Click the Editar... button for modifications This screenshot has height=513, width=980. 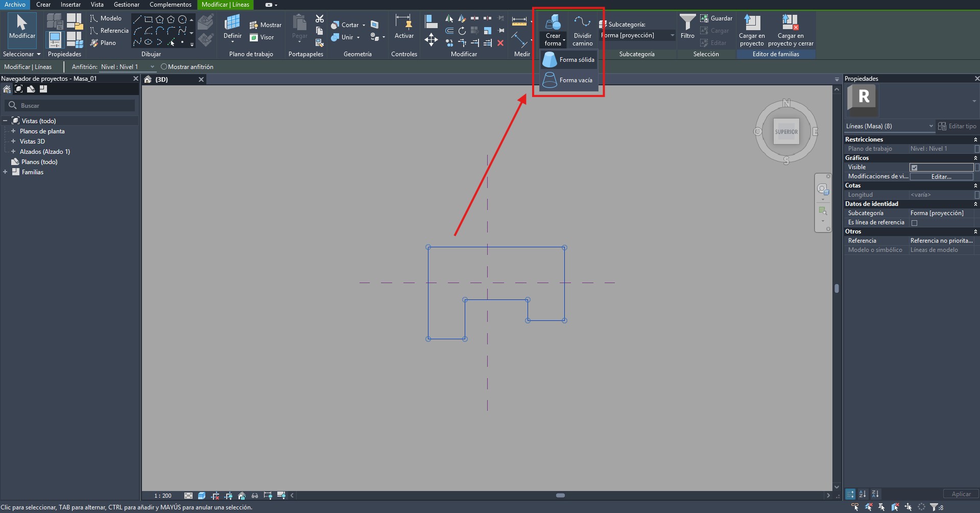941,177
